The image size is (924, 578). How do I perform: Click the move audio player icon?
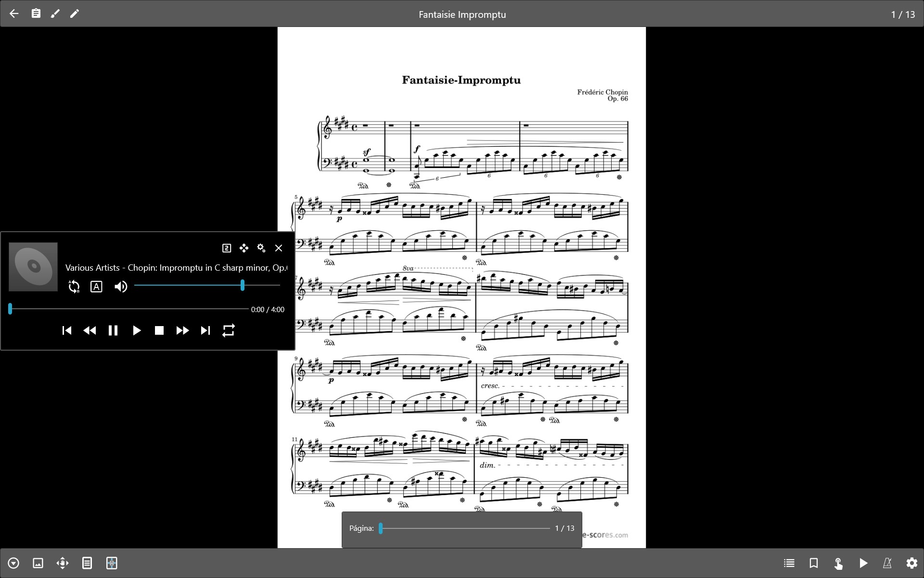point(244,248)
